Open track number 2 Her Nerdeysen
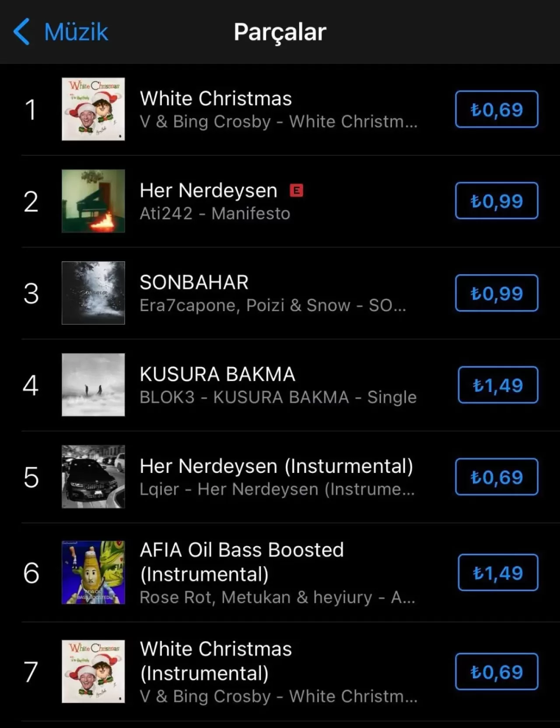Viewport: 560px width, 728px height. point(208,190)
